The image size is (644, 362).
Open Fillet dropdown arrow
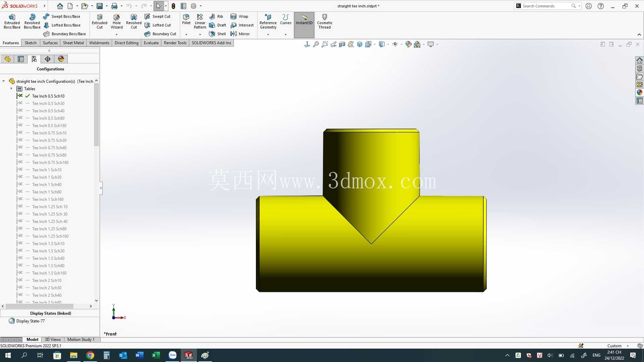pos(186,35)
